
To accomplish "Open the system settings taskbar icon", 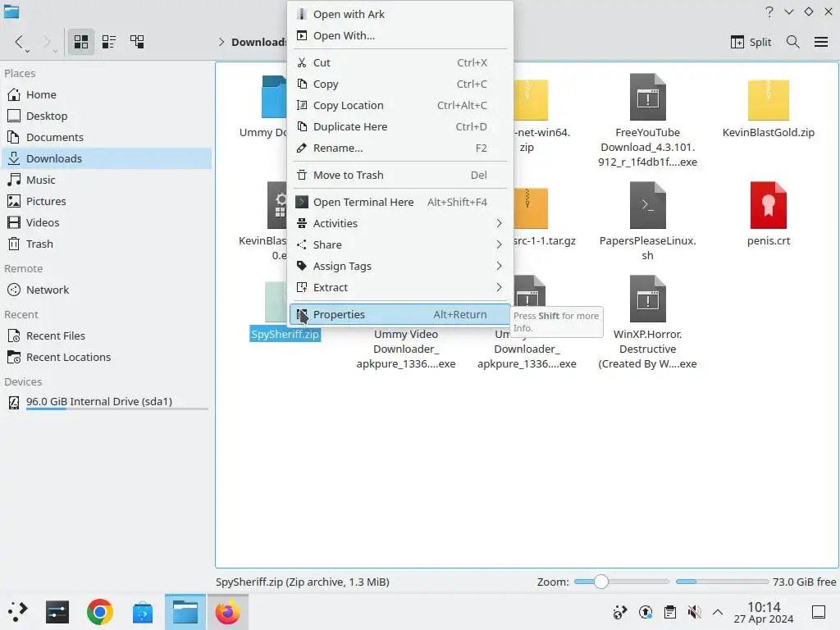I will pos(57,612).
